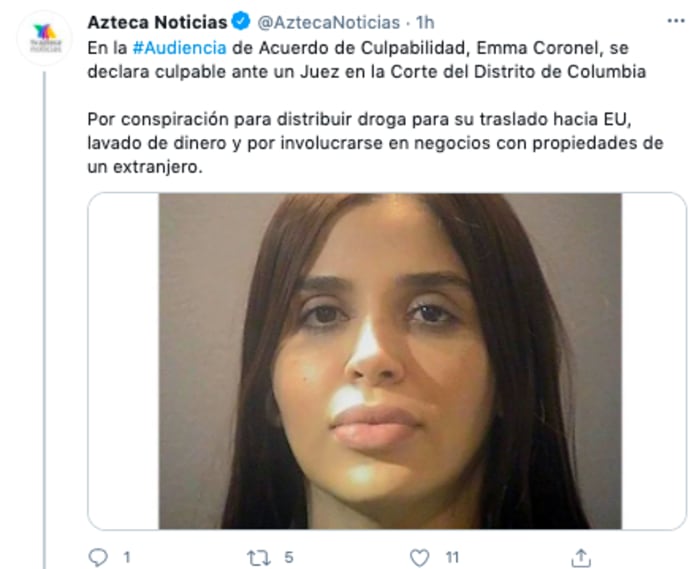Click the paragraph starting Por conspiración

point(375,143)
